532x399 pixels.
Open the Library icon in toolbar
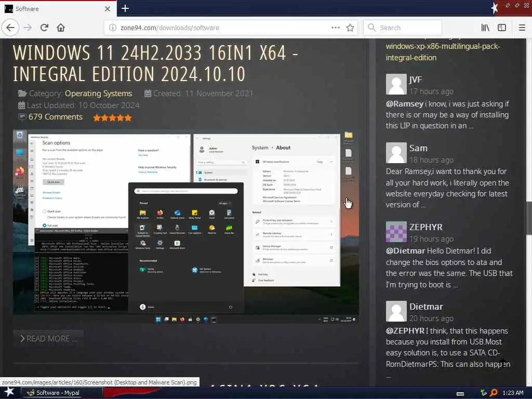click(x=485, y=28)
